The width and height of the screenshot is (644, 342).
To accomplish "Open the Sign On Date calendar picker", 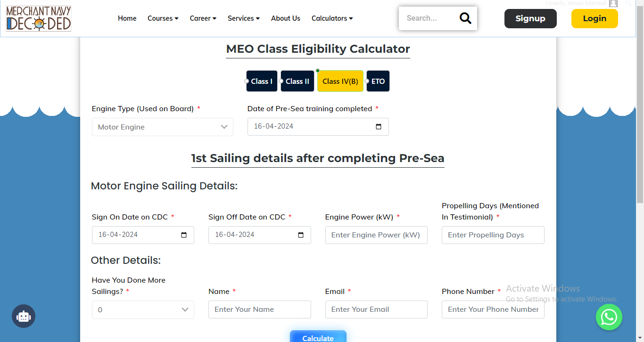I will coord(184,235).
